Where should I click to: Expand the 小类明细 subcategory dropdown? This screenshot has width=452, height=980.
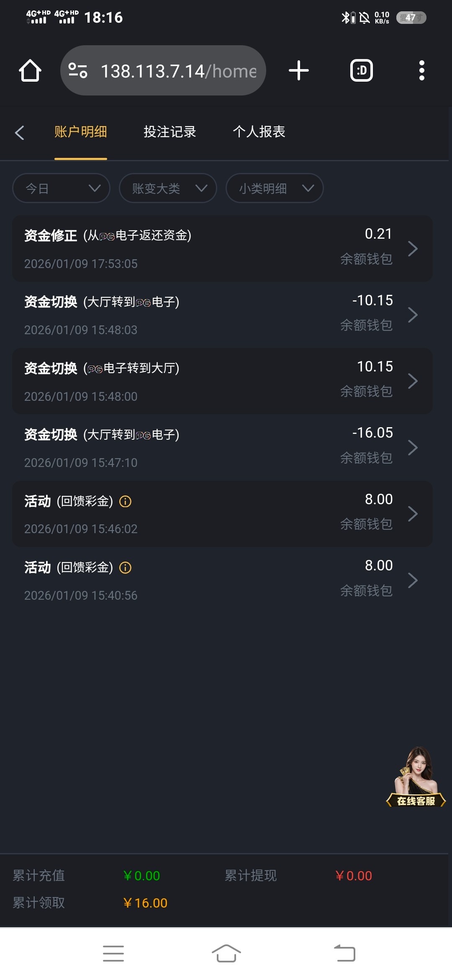click(275, 188)
